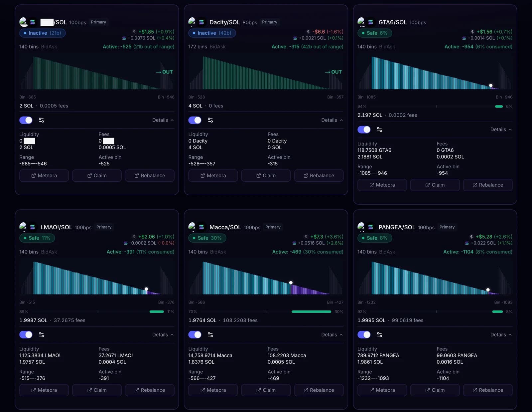Viewport: 532px width, 412px height.
Task: Open settings sliders icon on LMAO!/SOL card
Action: point(41,335)
